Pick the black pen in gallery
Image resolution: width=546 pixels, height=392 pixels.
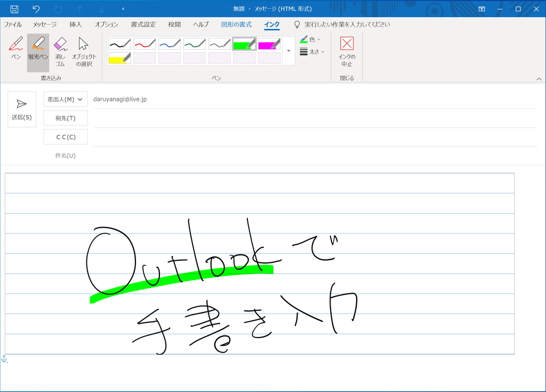pyautogui.click(x=119, y=44)
